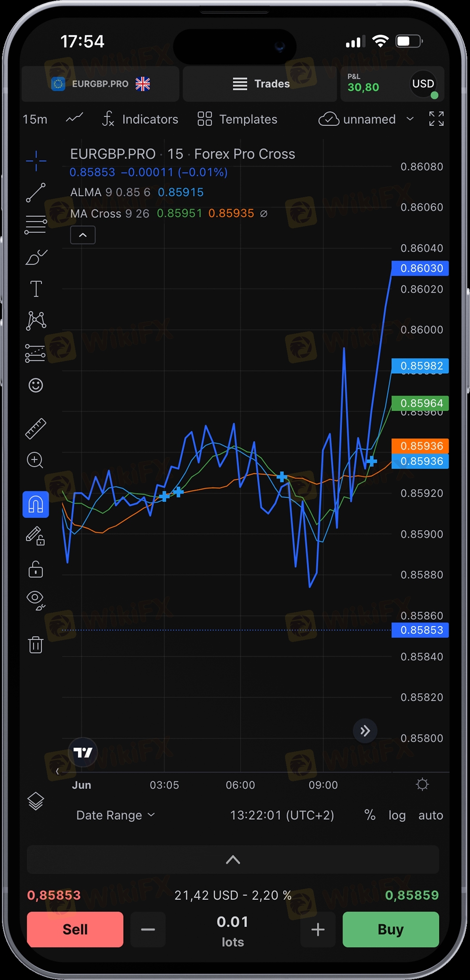Open the emoji icons tool
470x980 pixels.
(x=36, y=385)
